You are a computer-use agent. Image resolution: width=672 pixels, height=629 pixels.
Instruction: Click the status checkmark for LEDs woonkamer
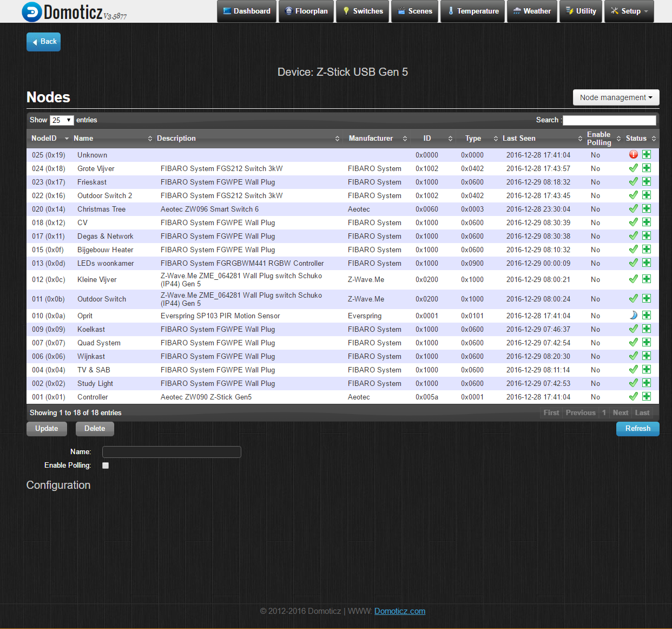click(x=634, y=263)
